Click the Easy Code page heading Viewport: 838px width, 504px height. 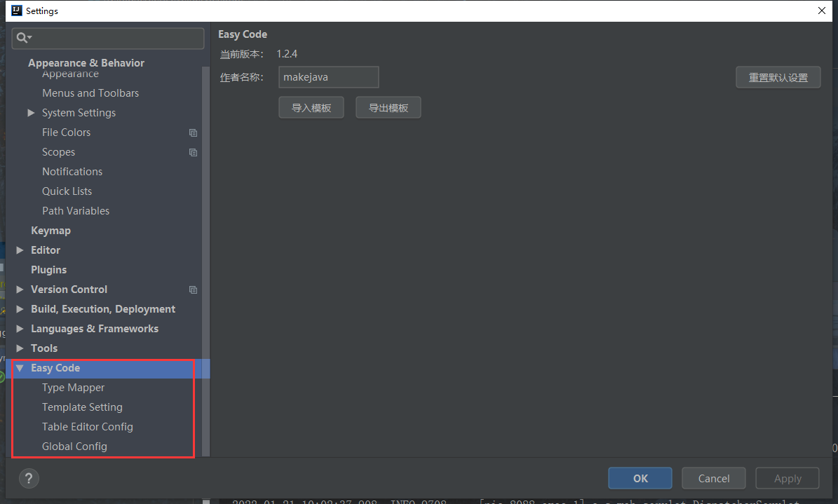[243, 34]
